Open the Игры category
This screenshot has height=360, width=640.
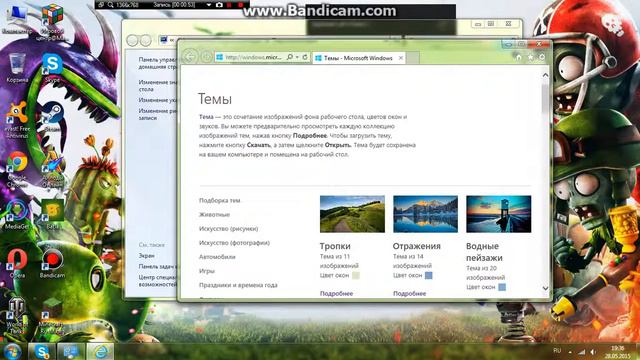pos(207,271)
